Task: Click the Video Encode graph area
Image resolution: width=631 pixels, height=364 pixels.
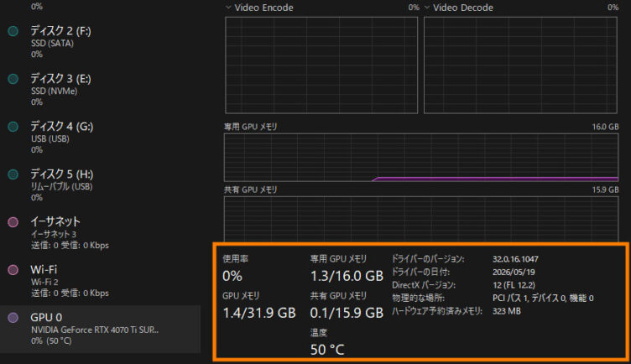Action: pos(321,65)
